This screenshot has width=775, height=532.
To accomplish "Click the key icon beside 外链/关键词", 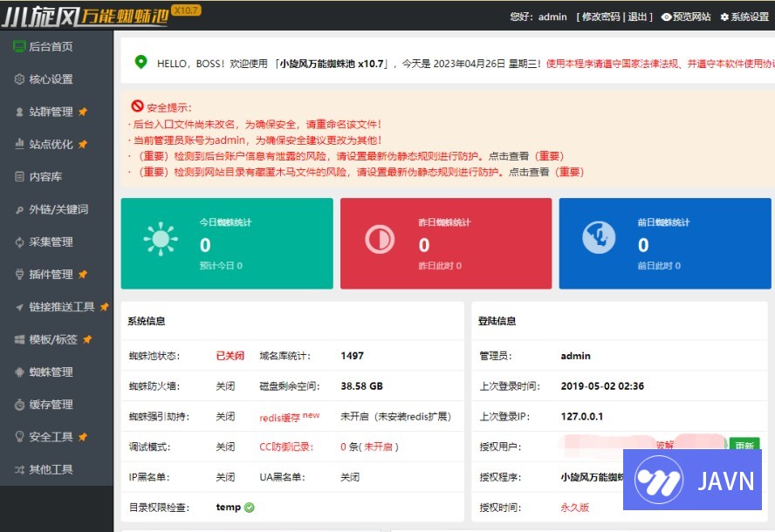I will (19, 209).
